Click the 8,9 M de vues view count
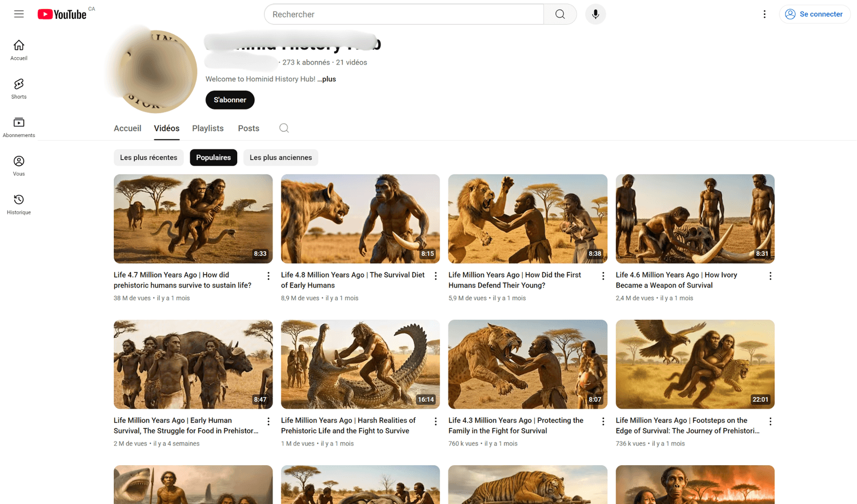This screenshot has height=504, width=857. 301,298
